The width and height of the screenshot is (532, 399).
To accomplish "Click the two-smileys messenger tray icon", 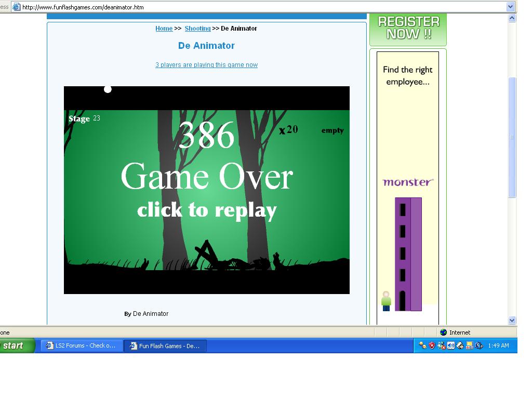I will (422, 345).
